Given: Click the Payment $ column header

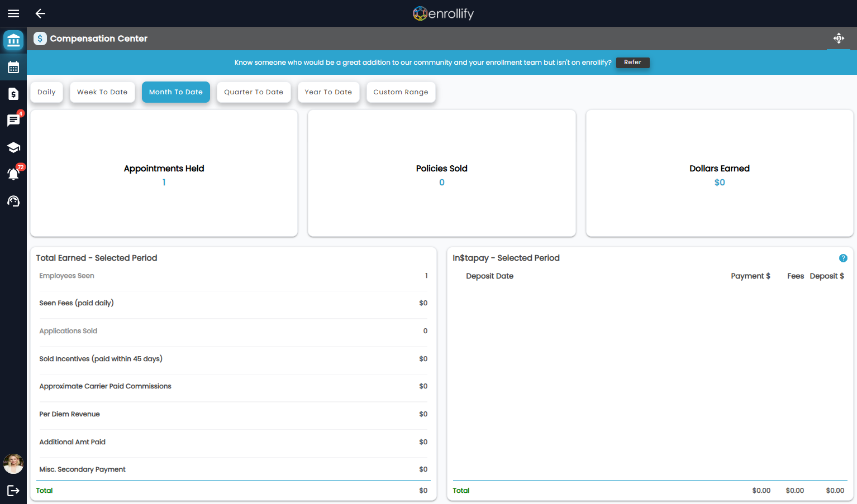Looking at the screenshot, I should 750,276.
